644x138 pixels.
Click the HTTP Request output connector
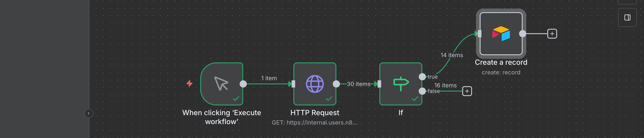(336, 84)
